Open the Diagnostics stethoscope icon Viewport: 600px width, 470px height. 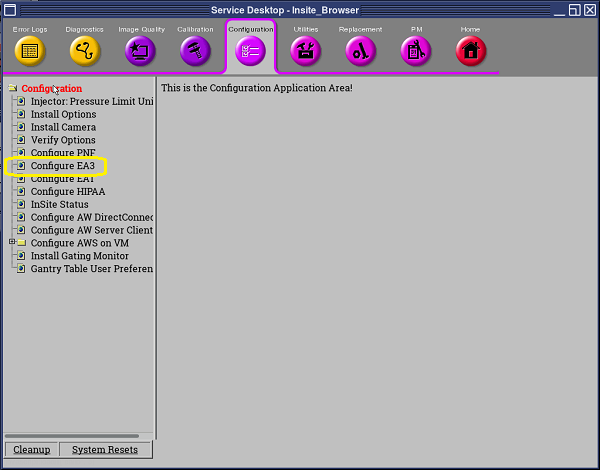click(85, 51)
